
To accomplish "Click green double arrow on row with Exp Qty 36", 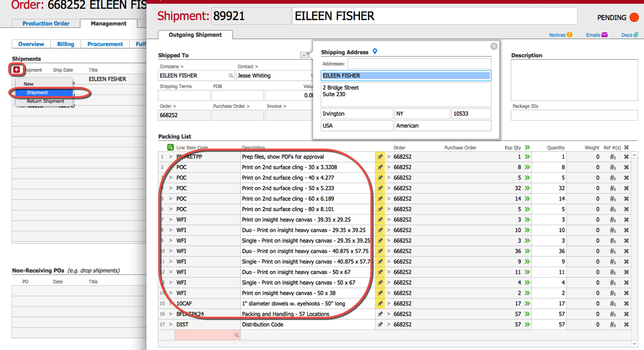I will (527, 251).
